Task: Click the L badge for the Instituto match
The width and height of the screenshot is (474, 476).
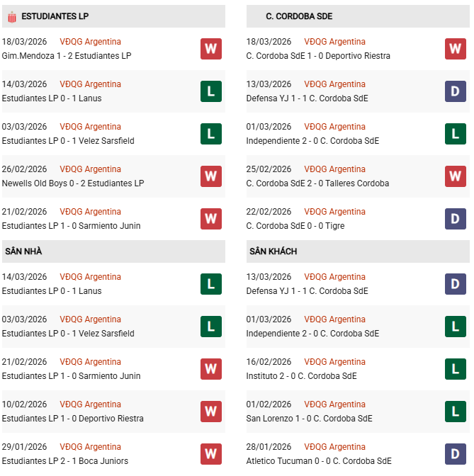Action: point(455,369)
